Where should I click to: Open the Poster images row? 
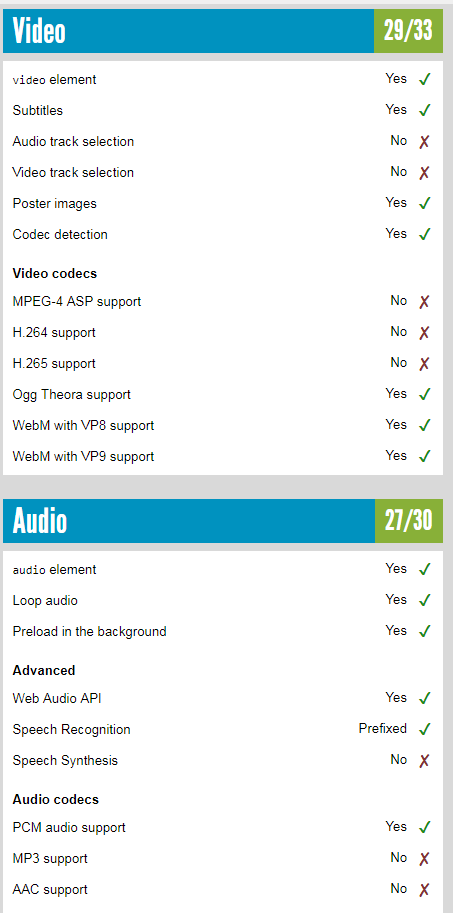(223, 203)
